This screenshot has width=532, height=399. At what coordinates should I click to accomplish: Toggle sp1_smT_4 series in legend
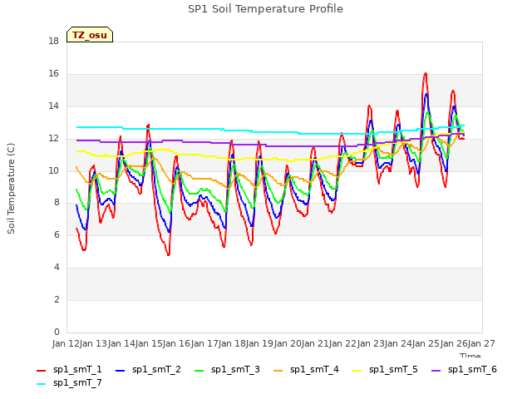point(306,369)
